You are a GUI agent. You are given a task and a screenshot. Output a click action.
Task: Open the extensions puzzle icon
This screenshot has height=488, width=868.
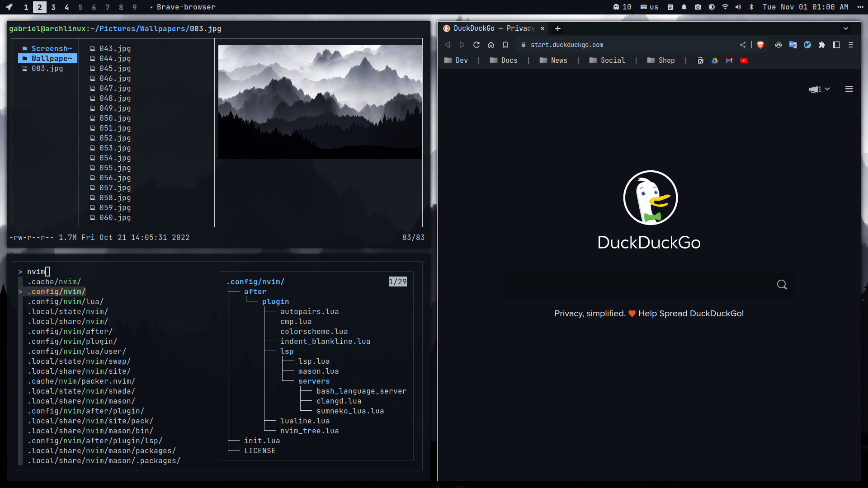[822, 45]
